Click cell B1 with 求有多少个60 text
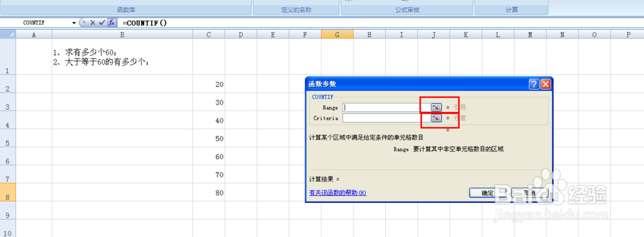Viewport: 644px width, 237px height. click(122, 57)
